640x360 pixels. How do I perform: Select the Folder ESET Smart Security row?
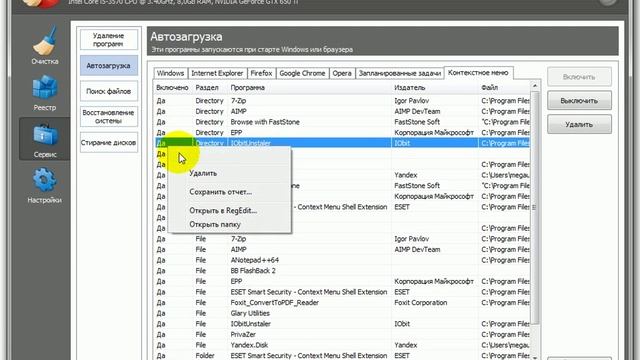(x=342, y=356)
